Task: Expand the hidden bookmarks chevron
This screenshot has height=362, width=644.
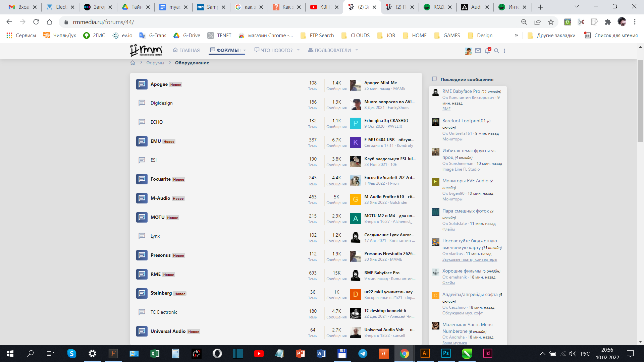Action: pyautogui.click(x=517, y=36)
